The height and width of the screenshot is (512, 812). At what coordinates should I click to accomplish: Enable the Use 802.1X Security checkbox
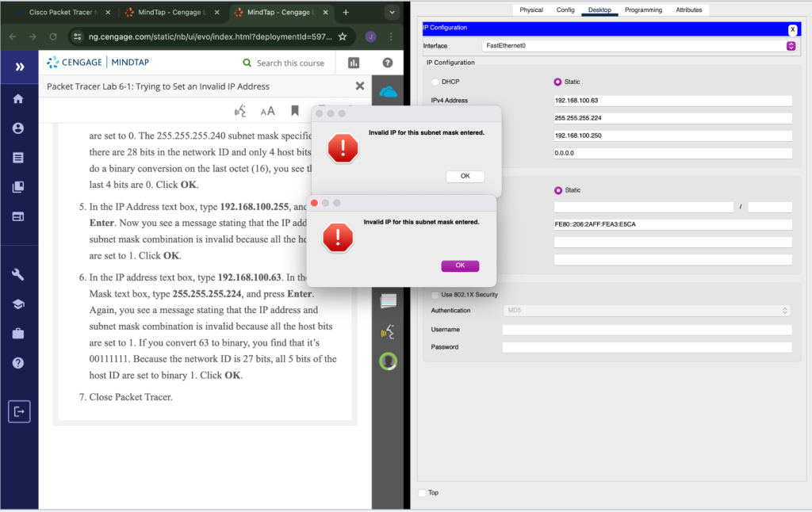pyautogui.click(x=435, y=295)
